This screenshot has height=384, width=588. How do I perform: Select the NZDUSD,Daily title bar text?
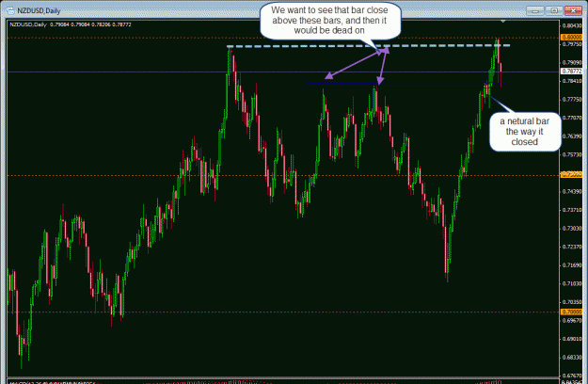tap(39, 11)
